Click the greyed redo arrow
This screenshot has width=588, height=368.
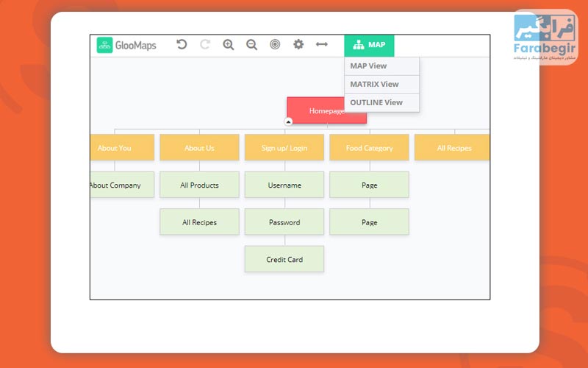tap(205, 45)
